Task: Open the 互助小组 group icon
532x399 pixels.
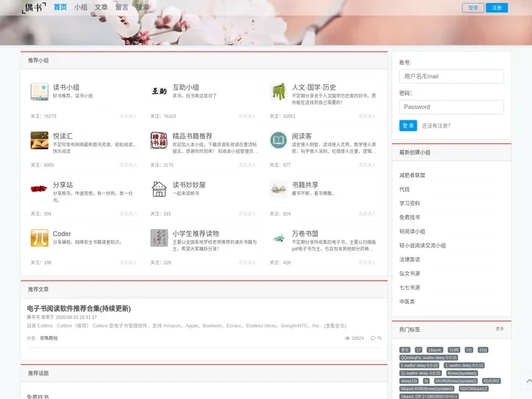Action: coord(159,91)
